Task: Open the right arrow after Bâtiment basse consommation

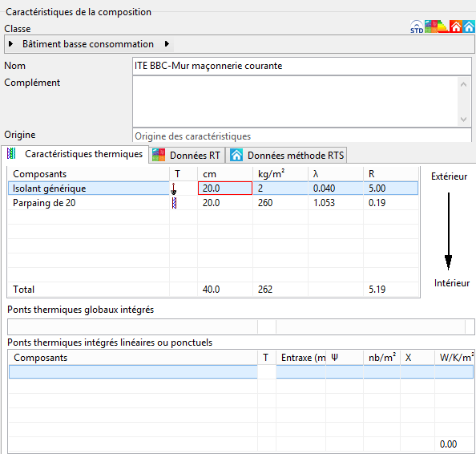Action: pos(167,44)
